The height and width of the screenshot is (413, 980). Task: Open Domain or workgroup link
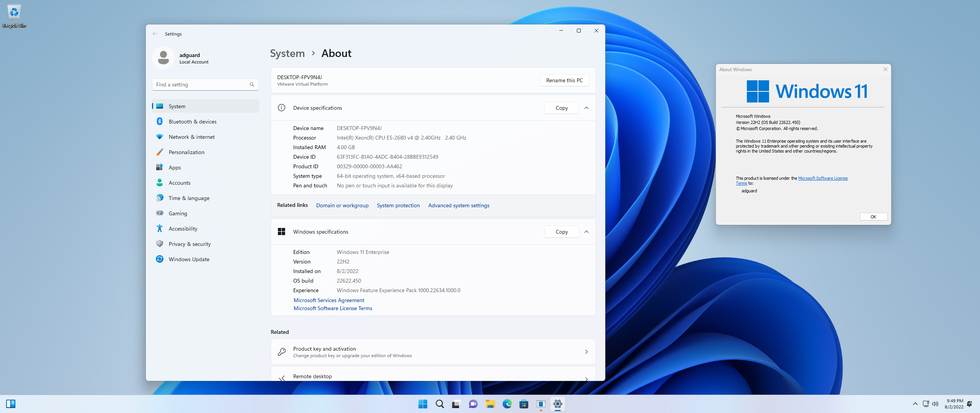click(342, 205)
